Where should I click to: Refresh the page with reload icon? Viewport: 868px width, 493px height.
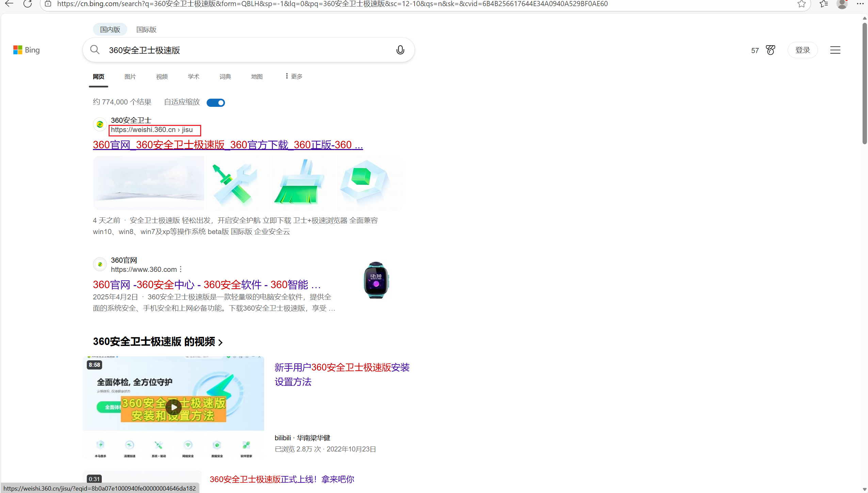click(x=28, y=4)
